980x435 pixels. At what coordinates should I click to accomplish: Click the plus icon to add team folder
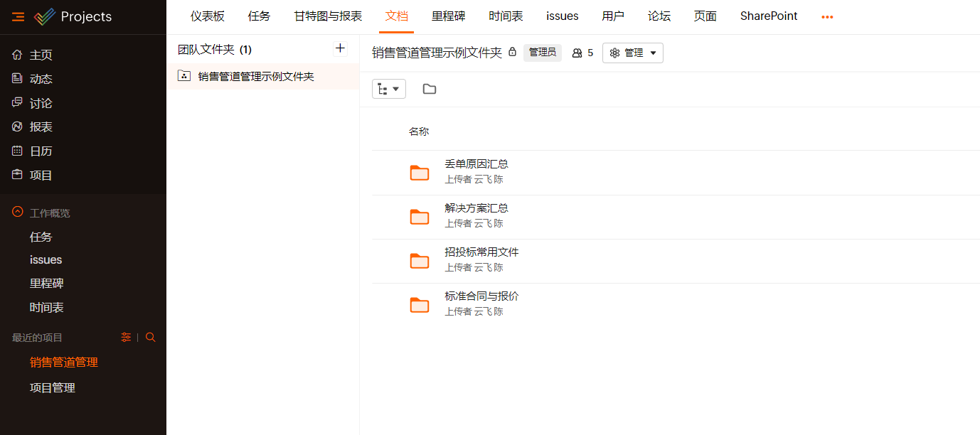(x=340, y=48)
